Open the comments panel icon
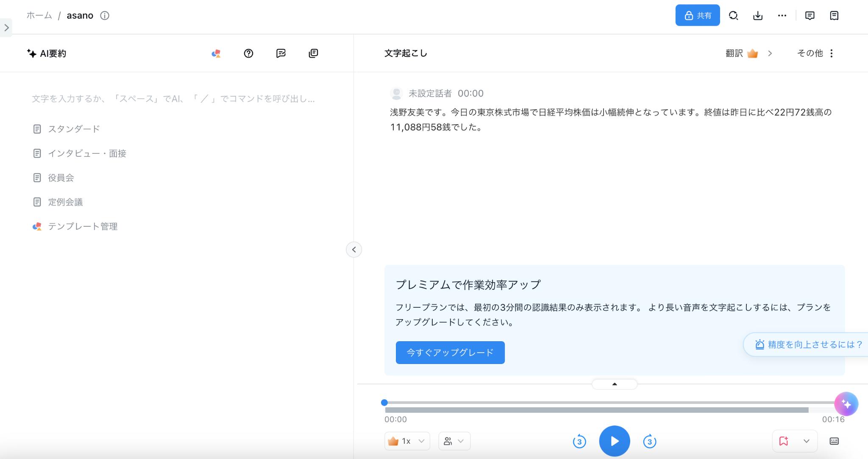868x459 pixels. [x=810, y=16]
